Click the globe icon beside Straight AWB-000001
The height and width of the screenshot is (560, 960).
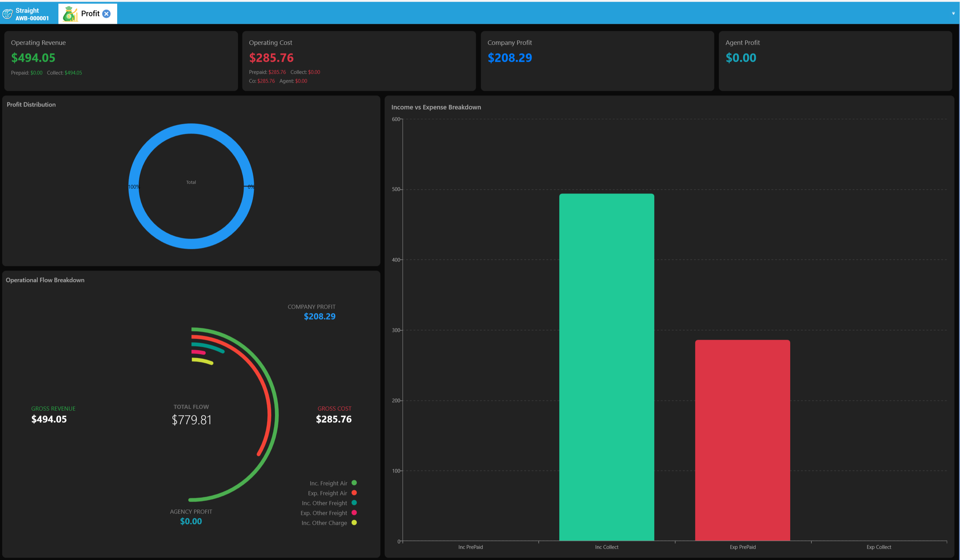click(8, 14)
